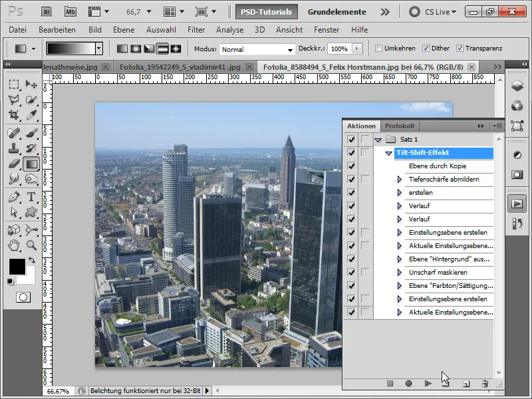The width and height of the screenshot is (532, 399).
Task: Select the Zoom tool
Action: pyautogui.click(x=31, y=245)
